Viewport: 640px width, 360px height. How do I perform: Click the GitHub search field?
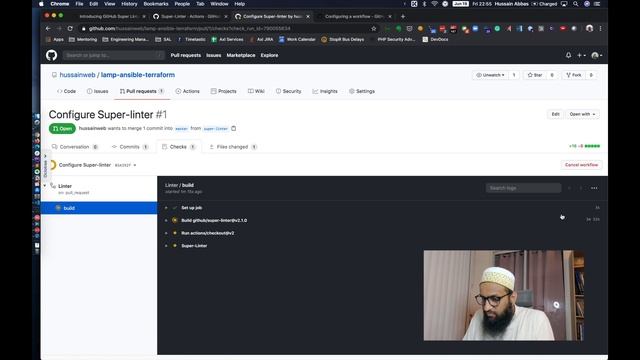tap(114, 55)
